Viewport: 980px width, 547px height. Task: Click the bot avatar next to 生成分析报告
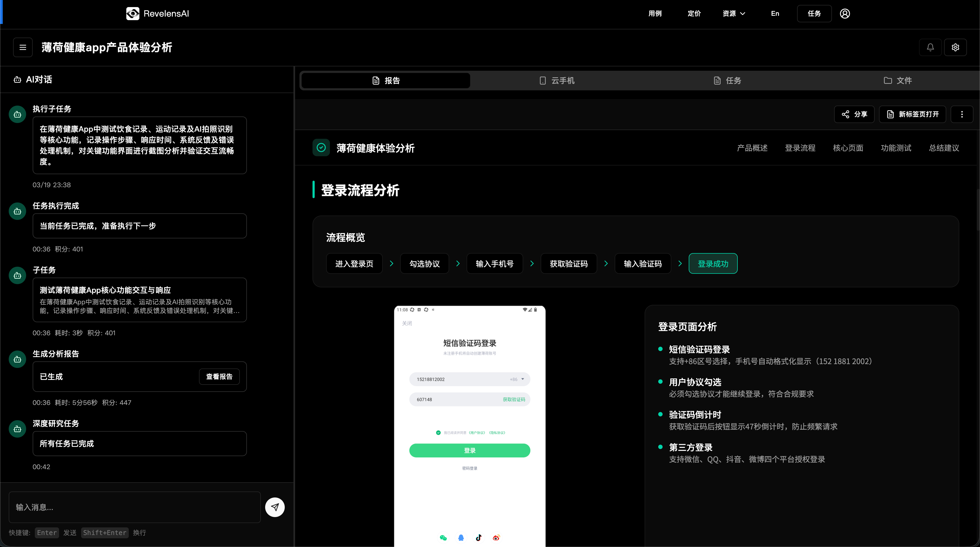17,359
